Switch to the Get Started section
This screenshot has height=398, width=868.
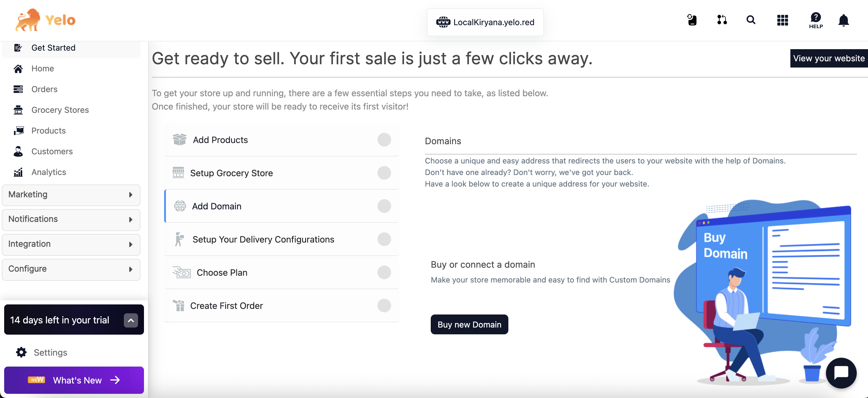(54, 47)
